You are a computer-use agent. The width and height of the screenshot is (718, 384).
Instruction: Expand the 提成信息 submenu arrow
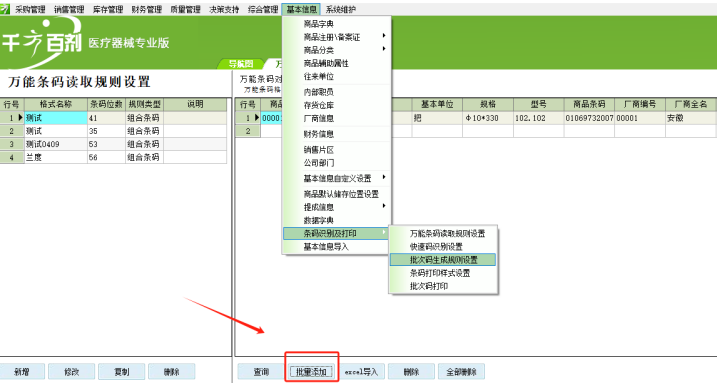(x=384, y=206)
